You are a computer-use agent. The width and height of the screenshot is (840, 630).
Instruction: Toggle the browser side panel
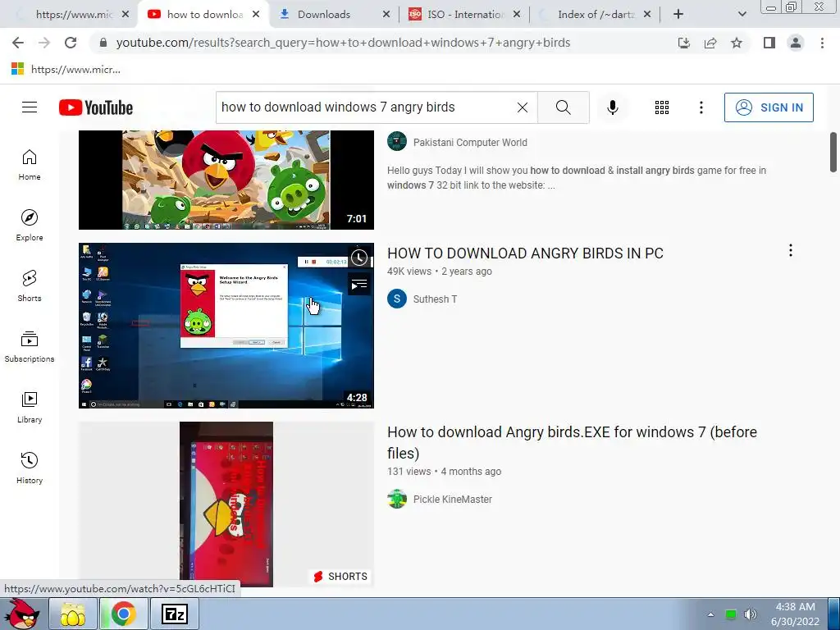point(769,43)
